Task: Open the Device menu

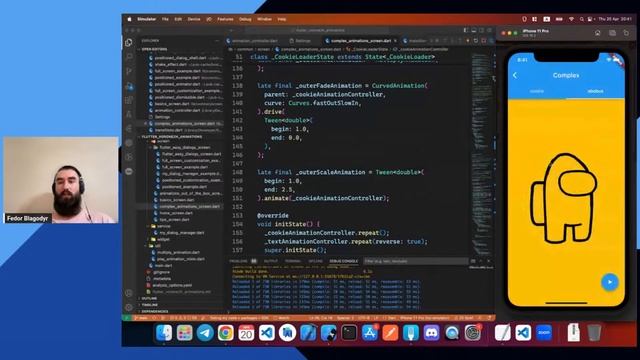Action: (x=194, y=19)
